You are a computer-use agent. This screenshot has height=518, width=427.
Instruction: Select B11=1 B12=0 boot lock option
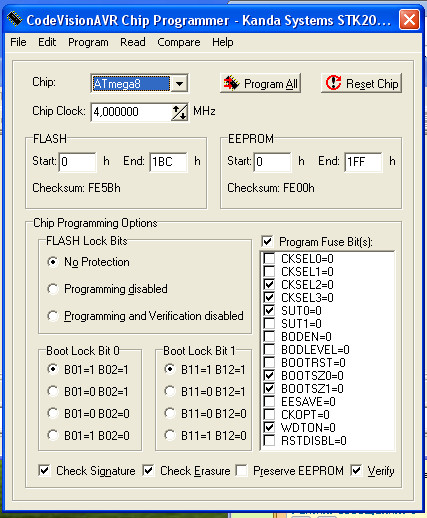coord(170,435)
